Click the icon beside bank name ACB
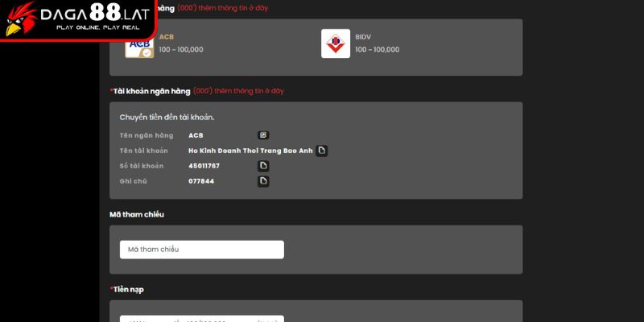The height and width of the screenshot is (322, 644). (262, 135)
